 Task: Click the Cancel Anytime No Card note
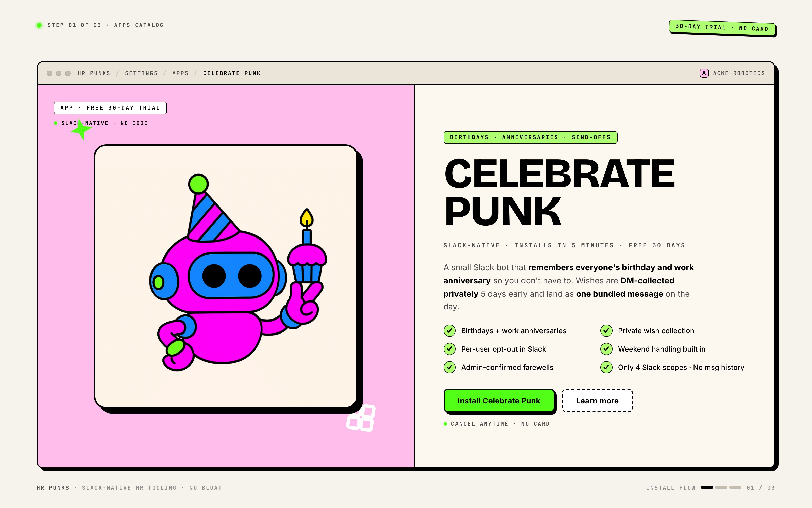point(500,424)
